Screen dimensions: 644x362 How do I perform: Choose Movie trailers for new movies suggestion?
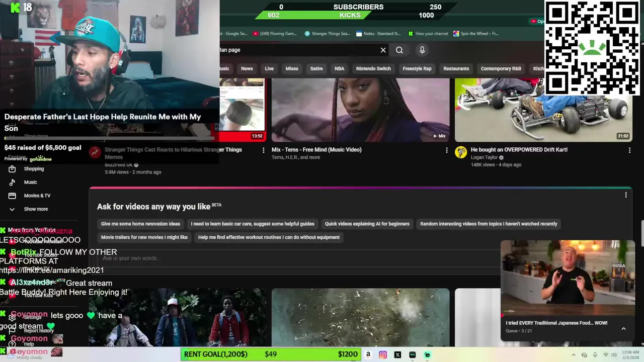click(x=144, y=237)
